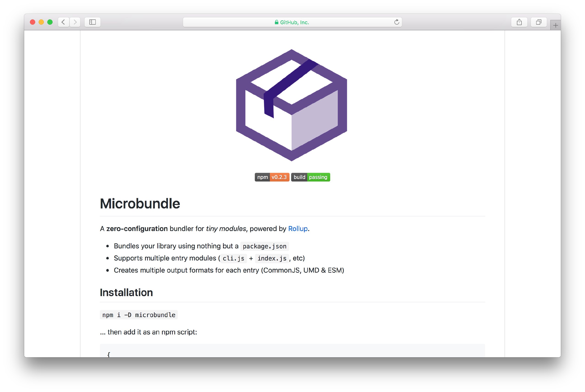Screen dimensions: 585x392
Task: Click the package.json code text
Action: click(264, 246)
